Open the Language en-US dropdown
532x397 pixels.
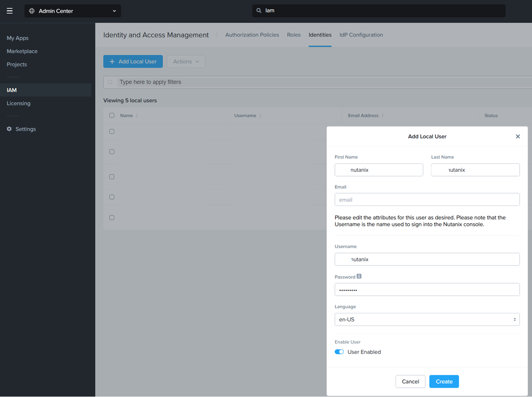427,319
